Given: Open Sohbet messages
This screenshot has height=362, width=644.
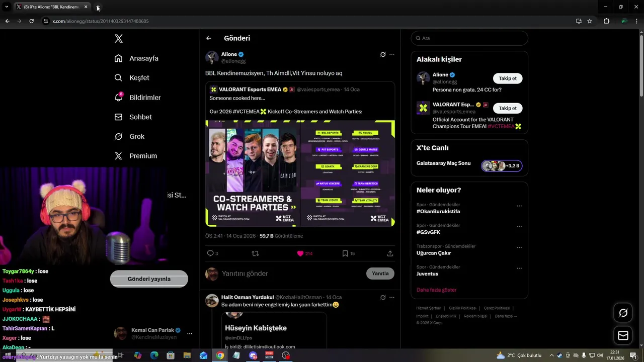Looking at the screenshot, I should pos(133,117).
